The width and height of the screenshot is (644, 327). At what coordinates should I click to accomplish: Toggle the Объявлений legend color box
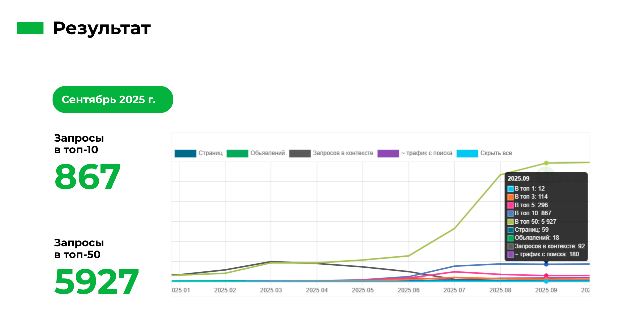237,153
